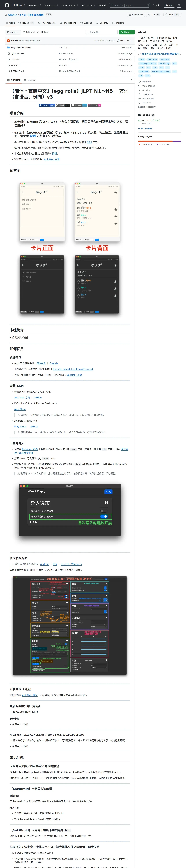Click the repository icon before 5mdld
The image size is (186, 868).
pyautogui.click(x=6, y=15)
